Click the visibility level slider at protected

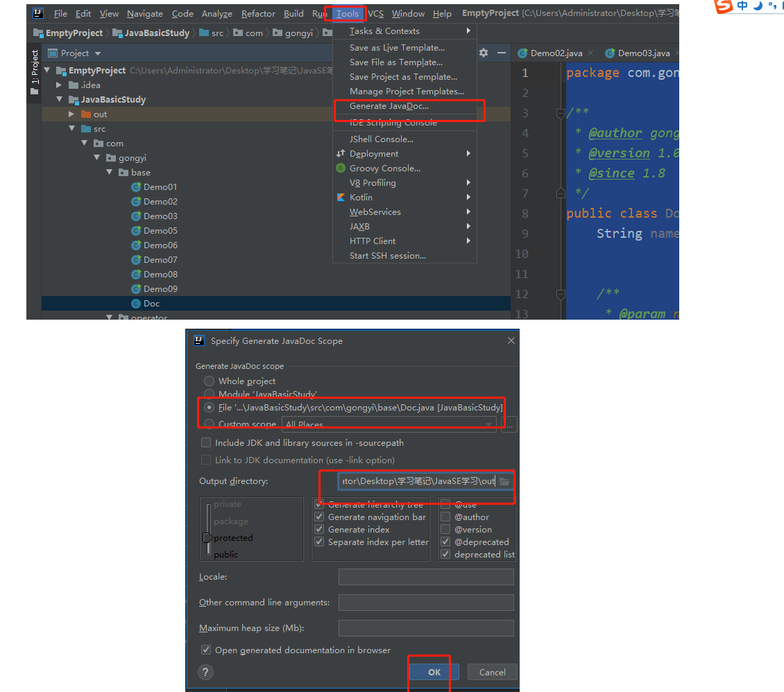tap(207, 537)
